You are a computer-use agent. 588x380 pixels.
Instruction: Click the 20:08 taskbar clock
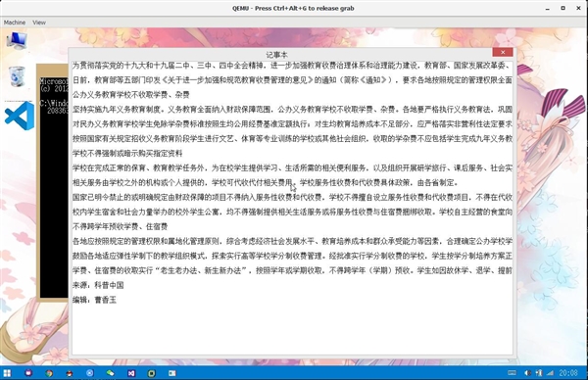568,373
